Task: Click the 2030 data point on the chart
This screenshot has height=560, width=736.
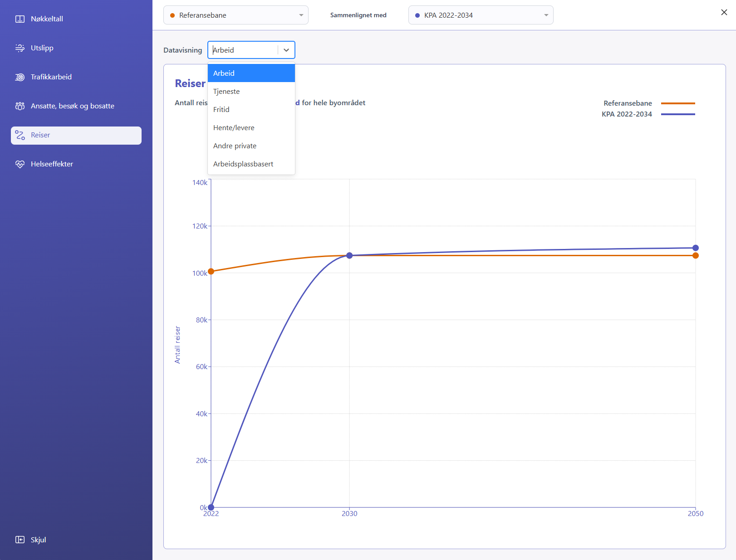Action: tap(349, 256)
